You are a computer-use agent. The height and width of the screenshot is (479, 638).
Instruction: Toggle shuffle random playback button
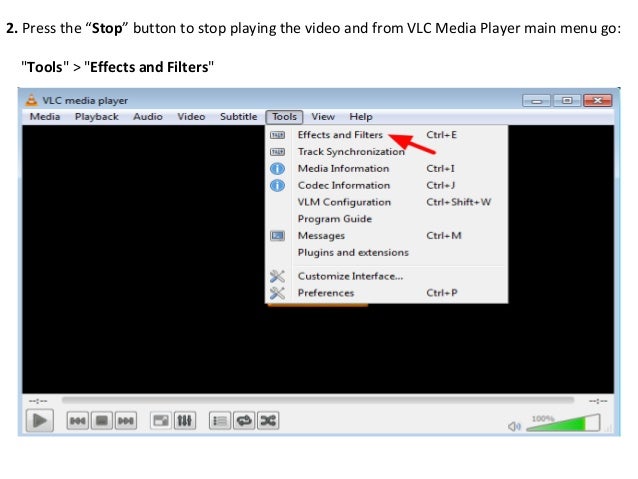point(268,420)
